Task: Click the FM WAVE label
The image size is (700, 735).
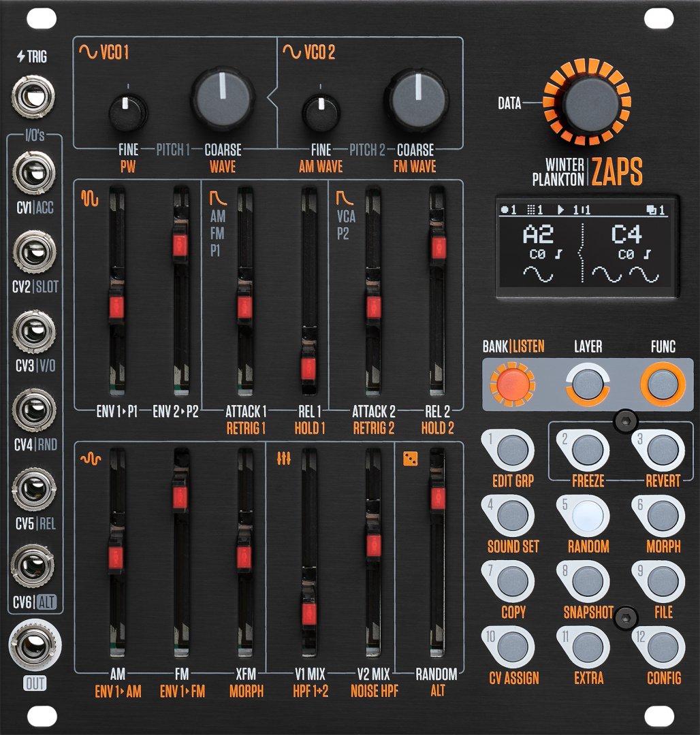Action: click(x=415, y=167)
